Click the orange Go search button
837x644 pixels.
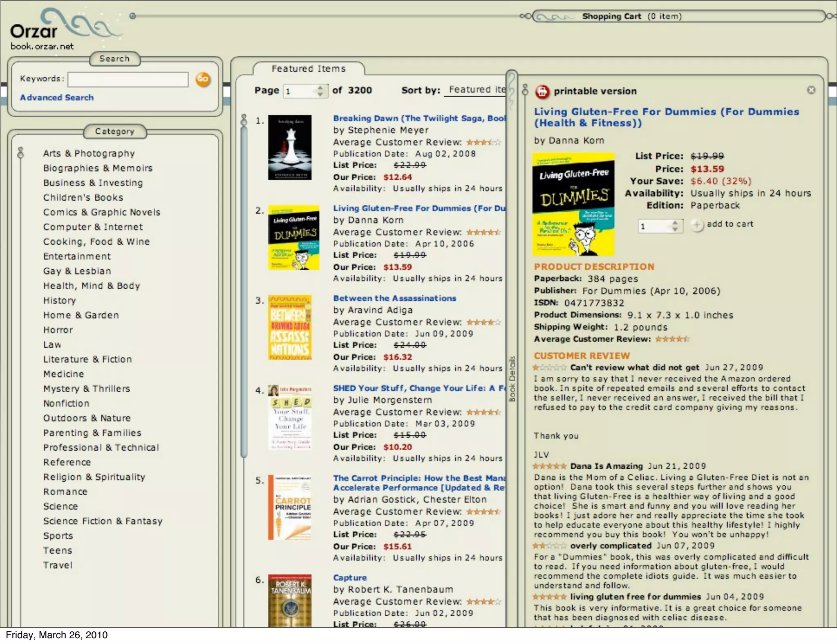click(x=203, y=79)
